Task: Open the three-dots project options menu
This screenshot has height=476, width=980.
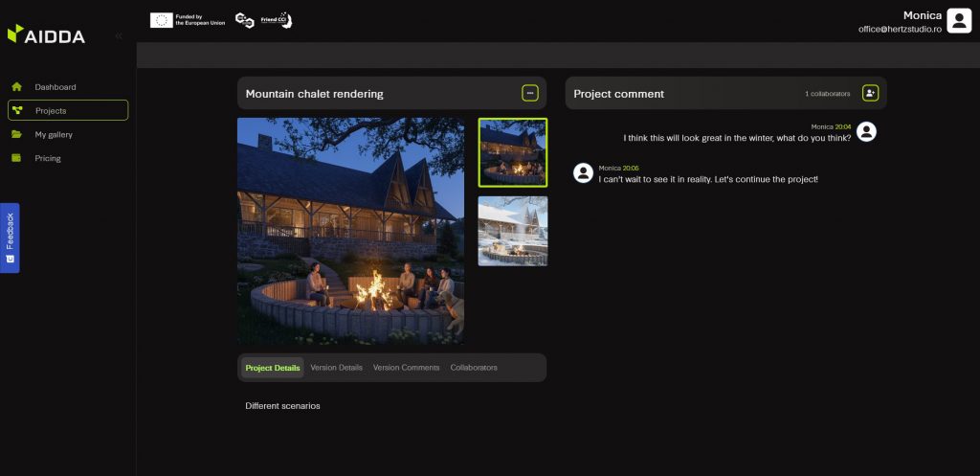Action: 530,93
